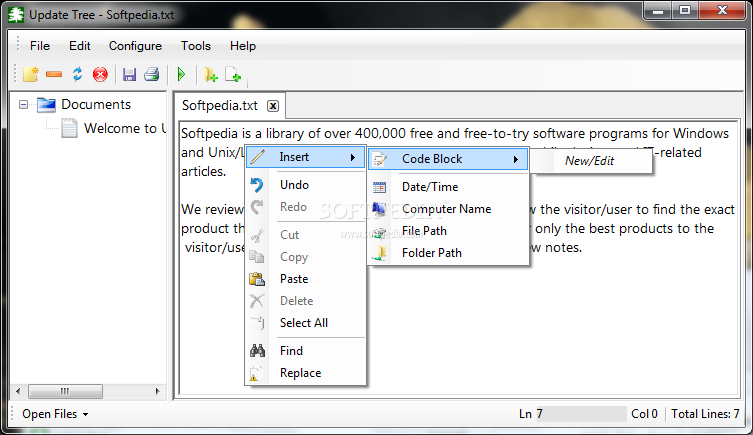This screenshot has width=753, height=435.
Task: Choose Undo in context menu
Action: pyautogui.click(x=306, y=185)
